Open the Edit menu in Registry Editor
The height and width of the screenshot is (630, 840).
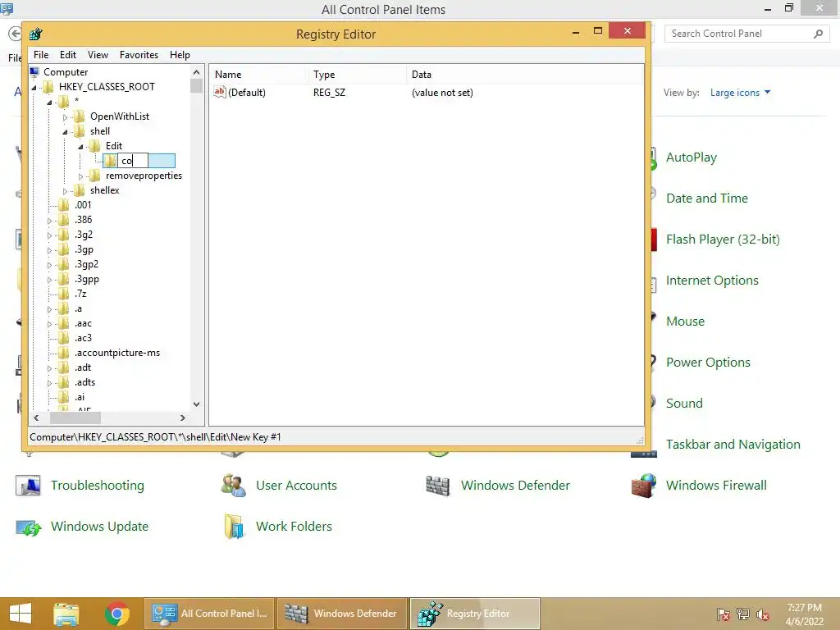(67, 55)
